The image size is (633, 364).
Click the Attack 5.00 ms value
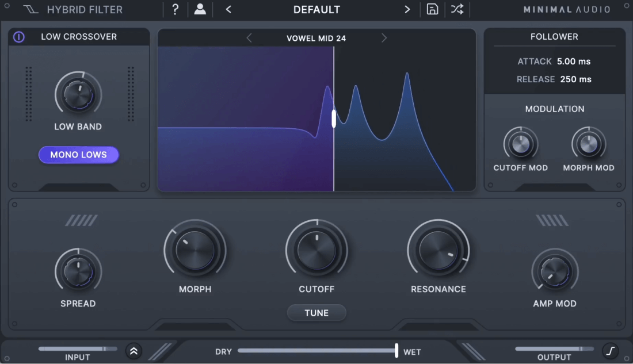point(574,62)
